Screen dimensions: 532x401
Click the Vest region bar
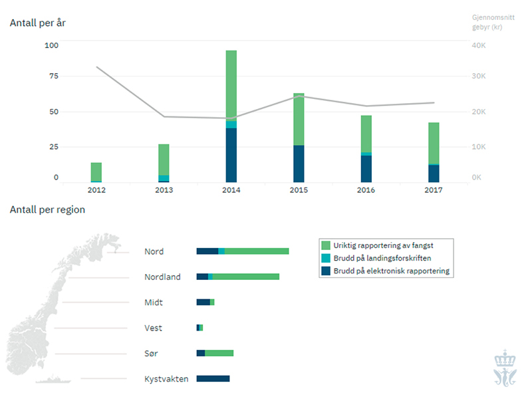(199, 328)
